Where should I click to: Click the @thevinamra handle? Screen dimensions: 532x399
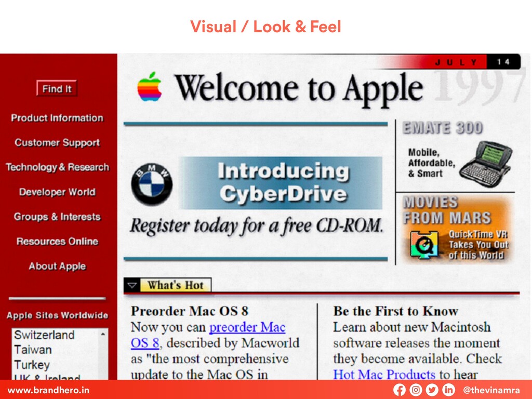click(491, 390)
